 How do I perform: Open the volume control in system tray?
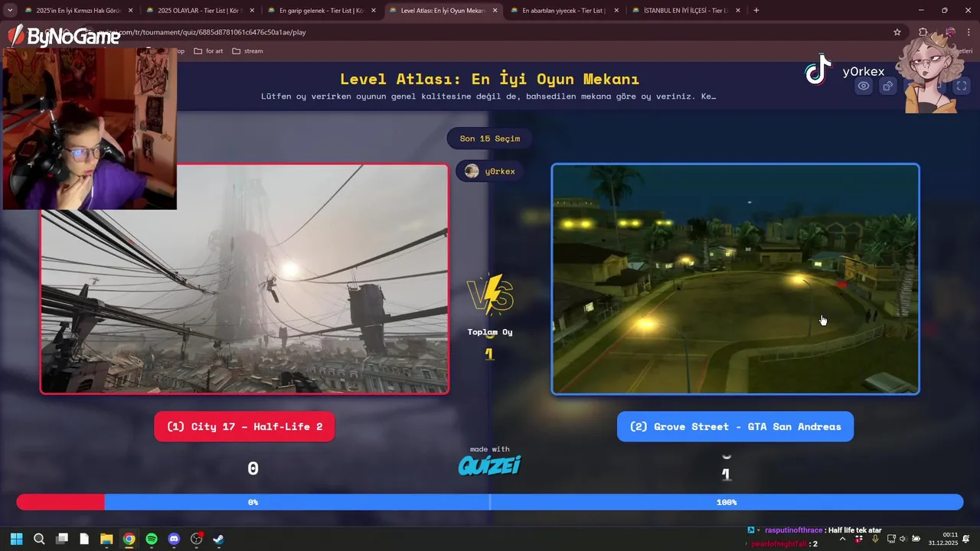(x=903, y=539)
